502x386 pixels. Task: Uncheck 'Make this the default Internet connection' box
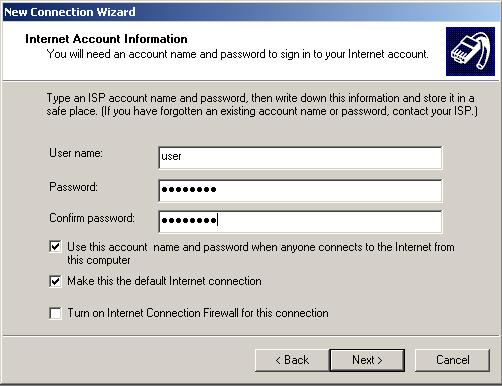click(x=55, y=281)
